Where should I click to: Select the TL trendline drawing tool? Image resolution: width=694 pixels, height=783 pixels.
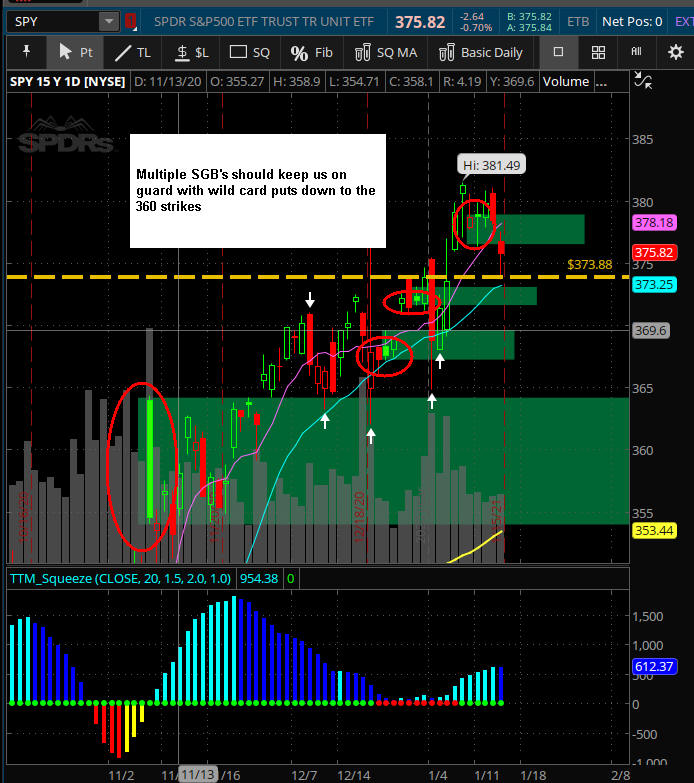(x=133, y=52)
